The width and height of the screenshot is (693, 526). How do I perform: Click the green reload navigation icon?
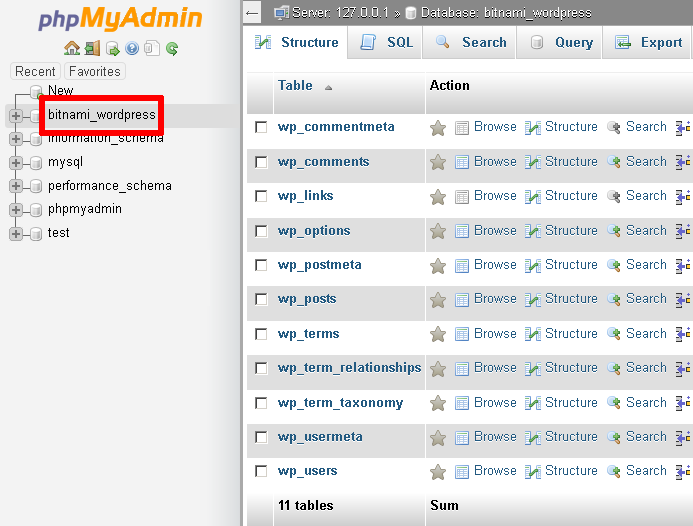tap(172, 48)
